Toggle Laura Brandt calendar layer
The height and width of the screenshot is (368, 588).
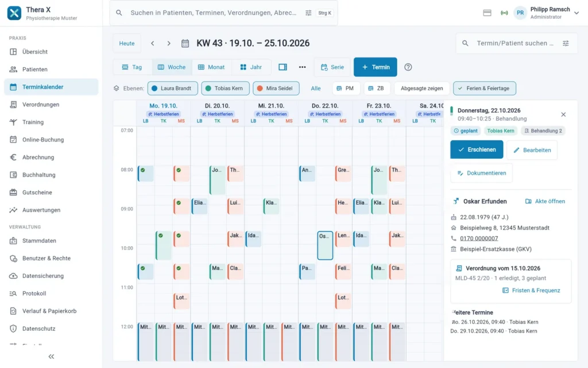172,88
